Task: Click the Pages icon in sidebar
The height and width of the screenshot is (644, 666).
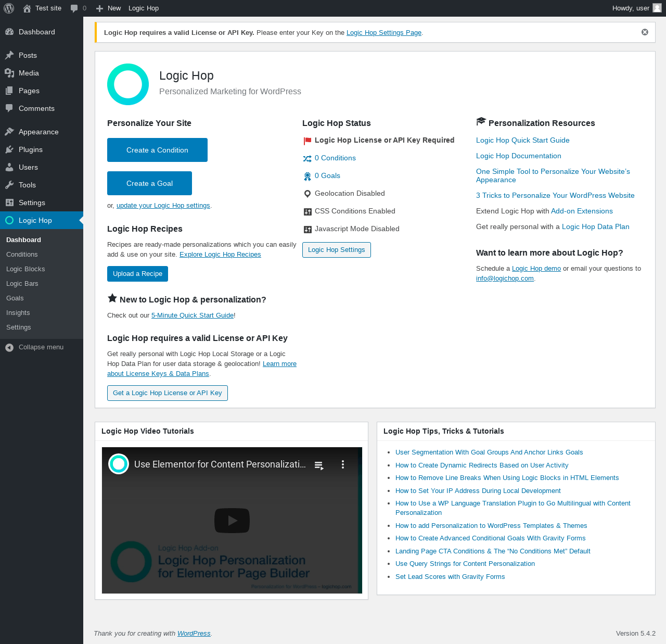Action: 9,91
